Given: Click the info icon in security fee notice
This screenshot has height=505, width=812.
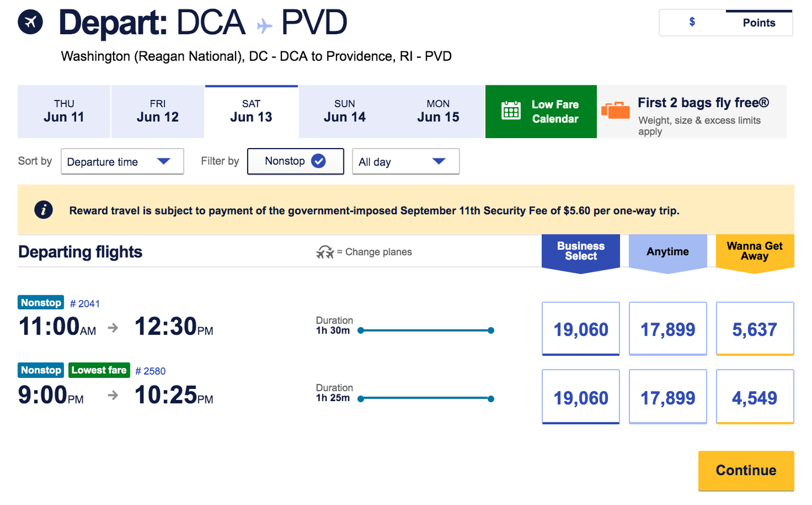Looking at the screenshot, I should click(x=43, y=210).
